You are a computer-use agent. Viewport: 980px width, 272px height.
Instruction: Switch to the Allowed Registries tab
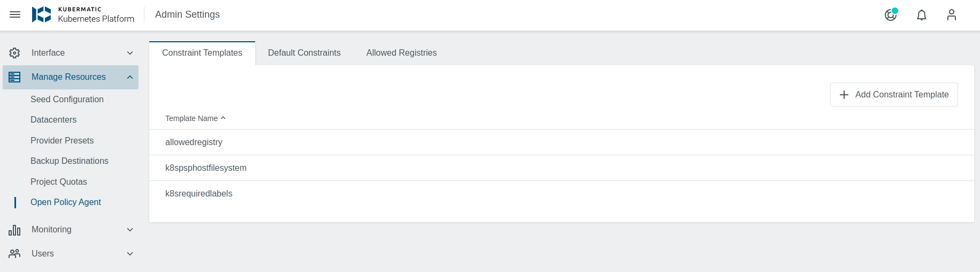coord(401,53)
